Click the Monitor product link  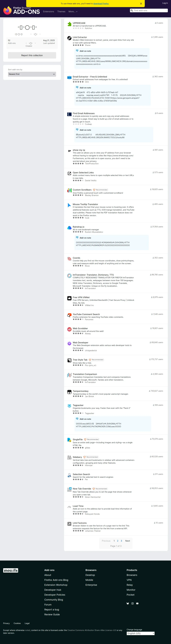point(131,590)
